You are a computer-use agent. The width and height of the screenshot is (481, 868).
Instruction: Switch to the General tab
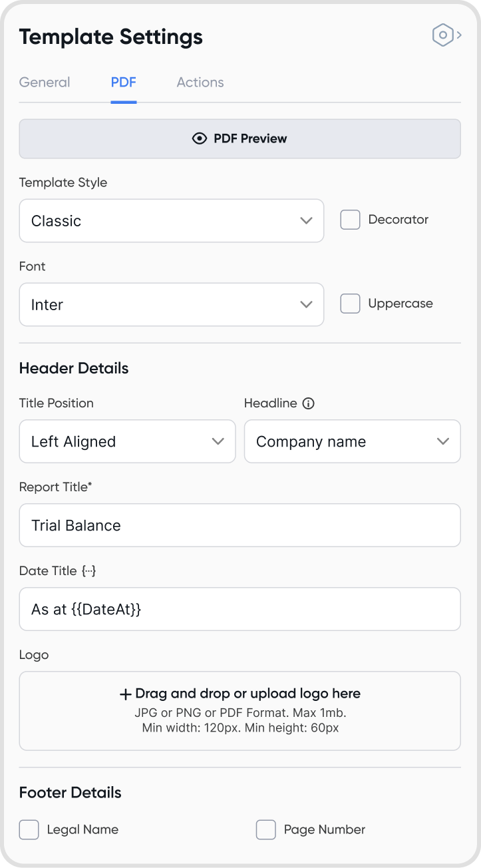pyautogui.click(x=45, y=83)
